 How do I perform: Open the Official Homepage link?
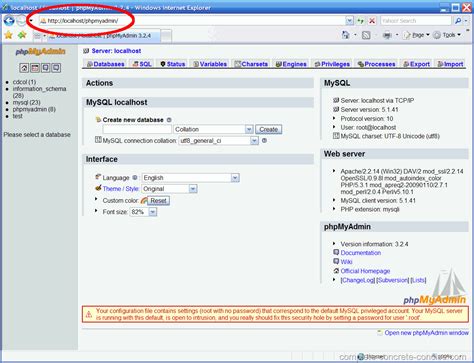(365, 271)
